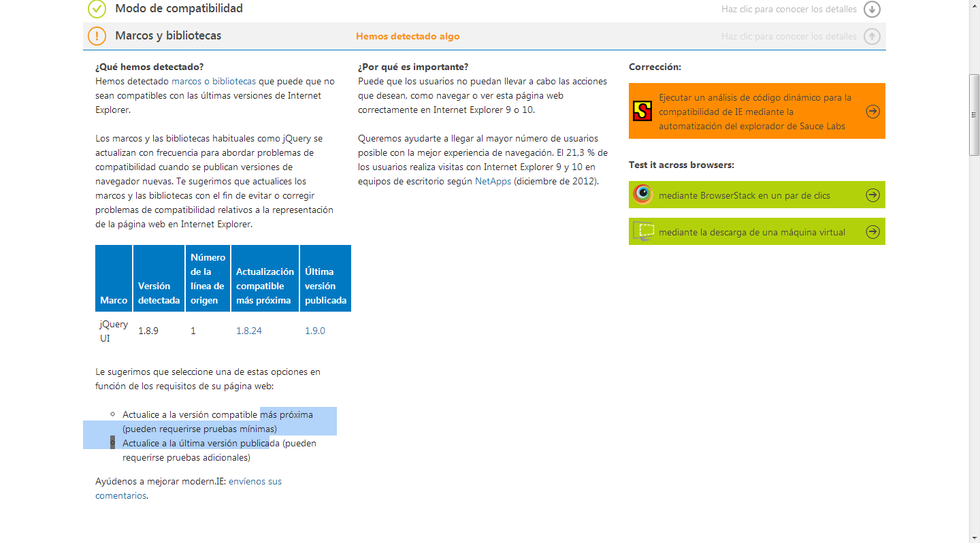
Task: Open jQuery UI 1.9.0 latest version link
Action: 315,331
